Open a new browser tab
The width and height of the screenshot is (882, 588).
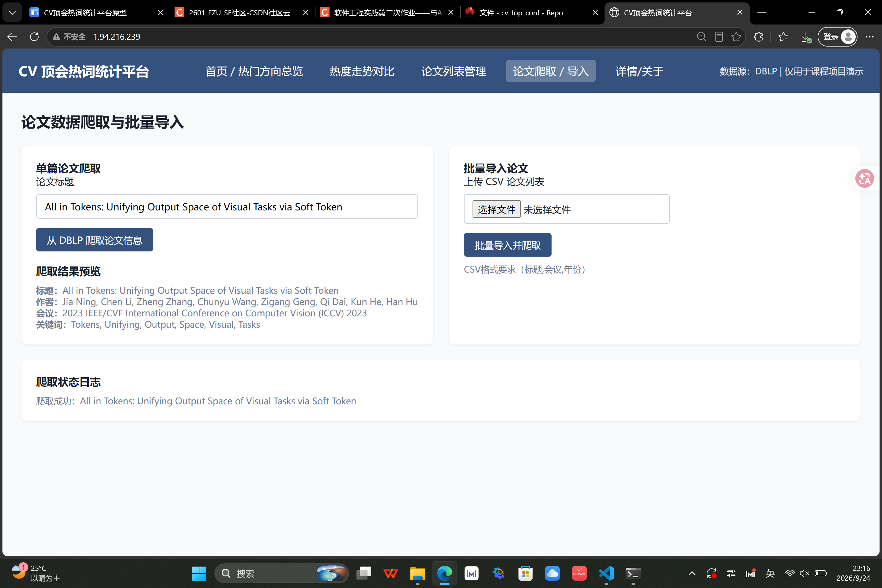click(x=762, y=12)
